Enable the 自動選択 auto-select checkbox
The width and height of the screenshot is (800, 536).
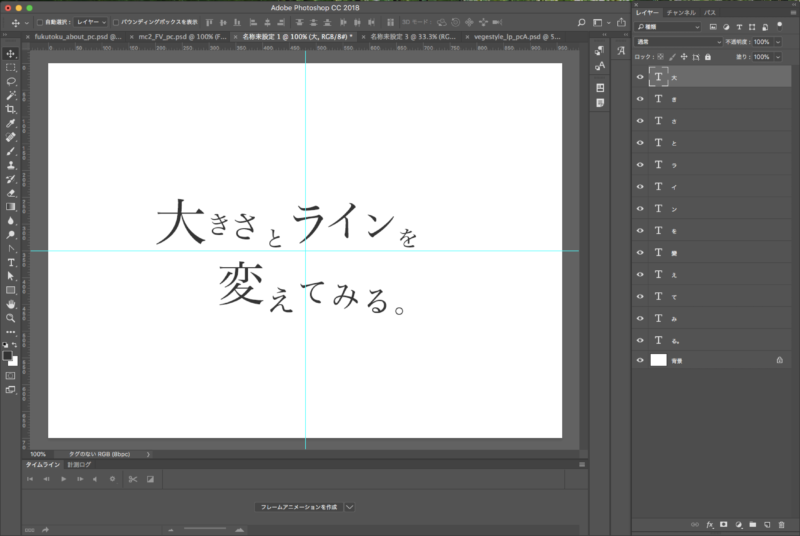point(40,22)
